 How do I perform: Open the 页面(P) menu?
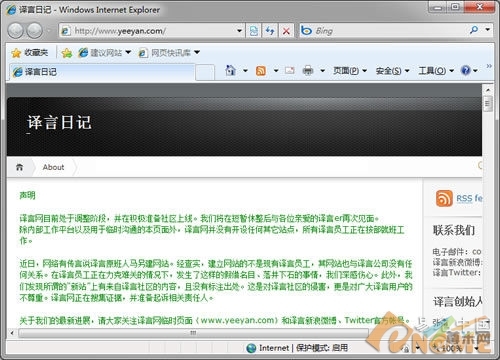pyautogui.click(x=350, y=71)
